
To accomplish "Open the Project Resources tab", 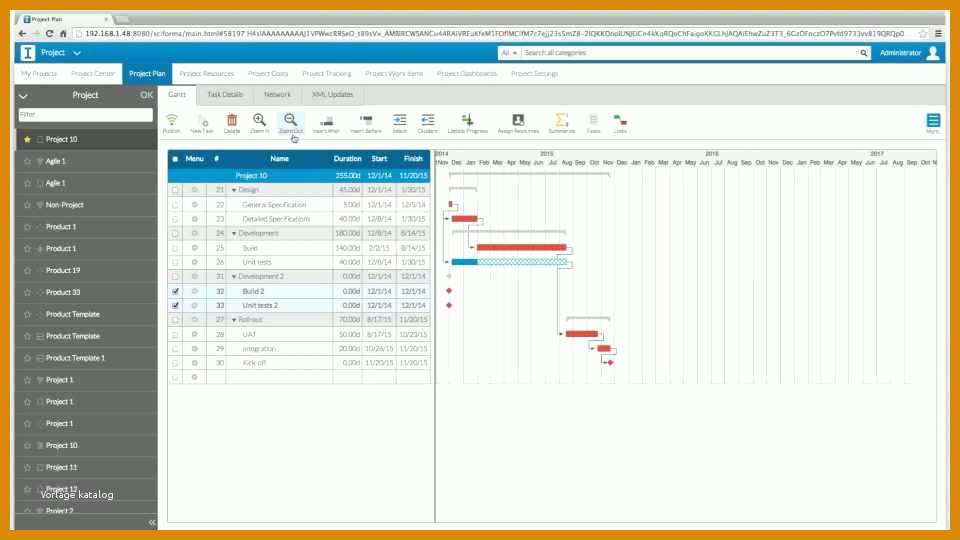I will [x=207, y=73].
